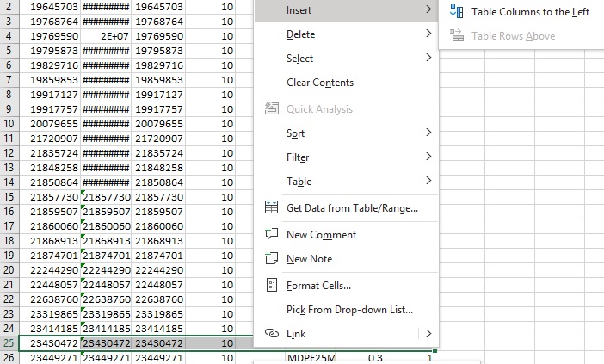Click cell containing 2E+07

point(106,36)
